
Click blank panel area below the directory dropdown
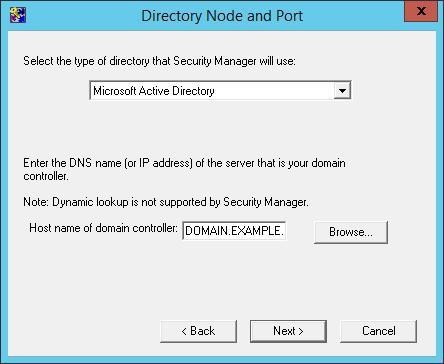click(220, 128)
